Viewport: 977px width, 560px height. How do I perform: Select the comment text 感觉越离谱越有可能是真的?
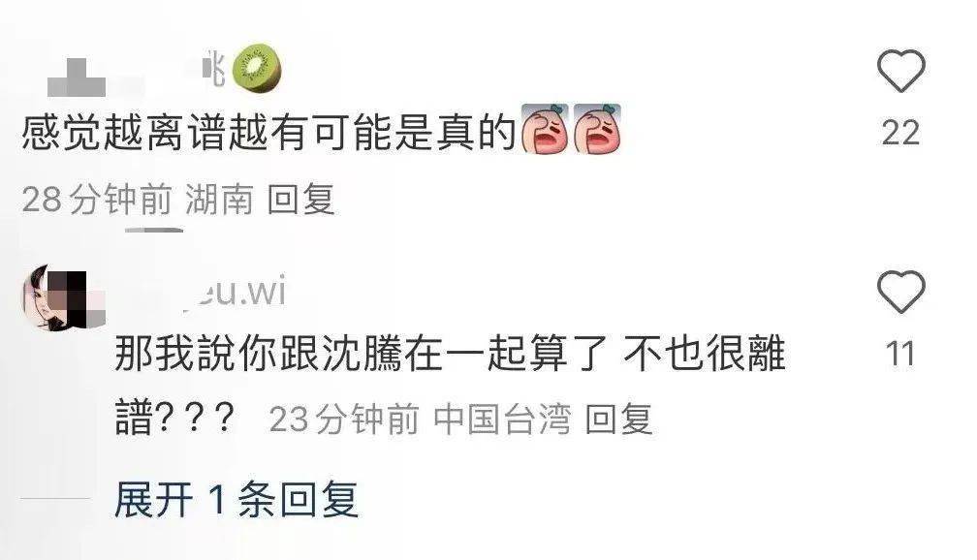(x=269, y=132)
